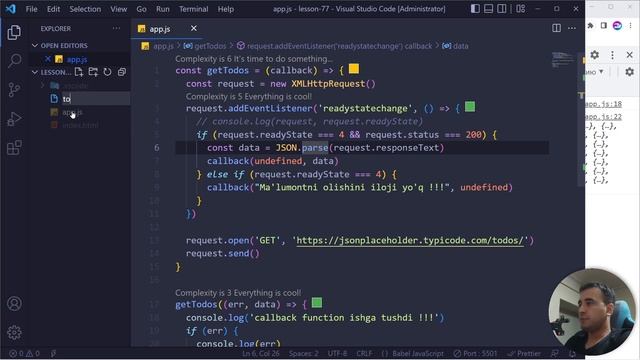Open the File menu
Viewport: 640px width, 360px height.
pyautogui.click(x=31, y=9)
